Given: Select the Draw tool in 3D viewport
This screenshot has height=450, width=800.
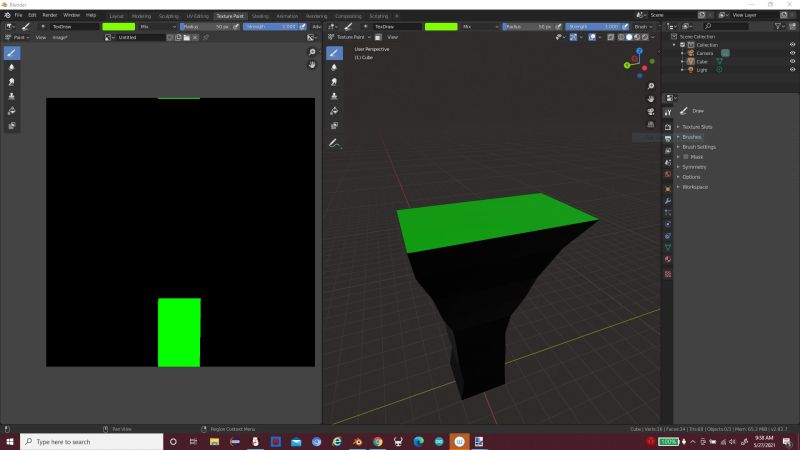Looking at the screenshot, I should pos(334,53).
